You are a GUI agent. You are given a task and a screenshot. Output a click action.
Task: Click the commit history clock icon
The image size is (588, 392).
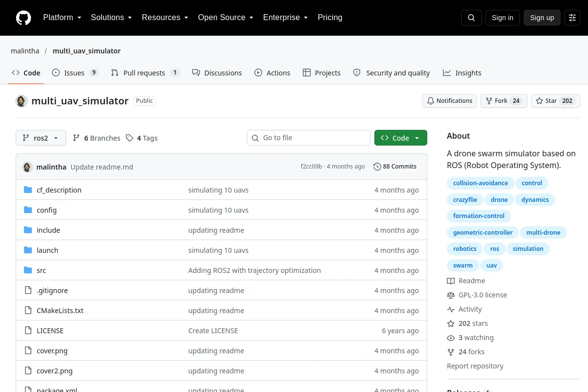click(x=377, y=167)
